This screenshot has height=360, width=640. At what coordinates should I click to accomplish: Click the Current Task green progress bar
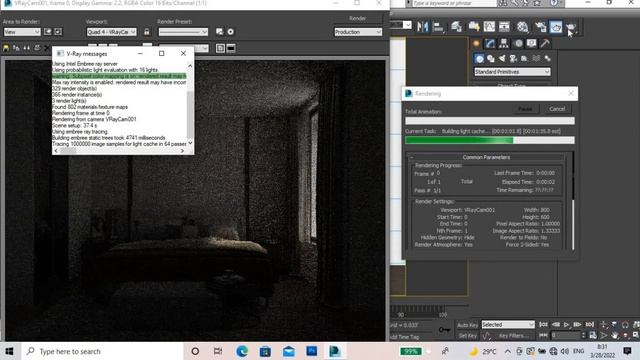(x=490, y=140)
